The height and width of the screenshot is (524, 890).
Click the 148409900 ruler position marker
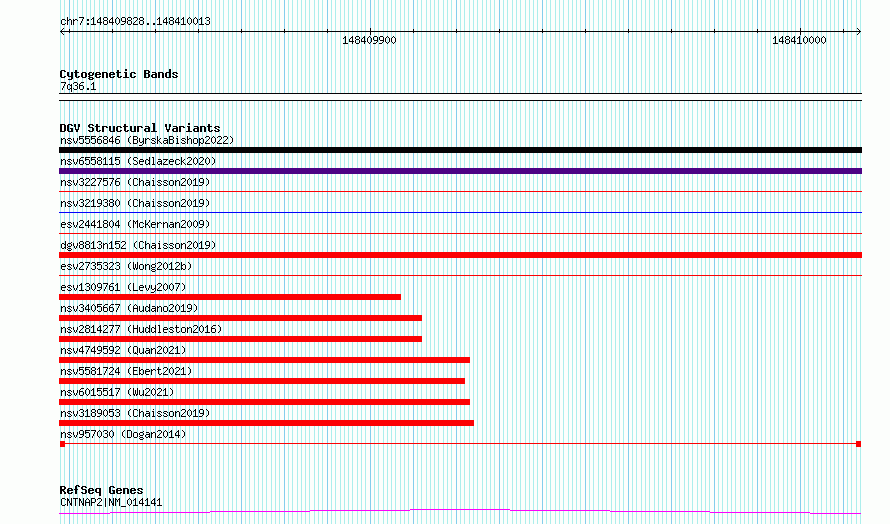click(x=370, y=40)
